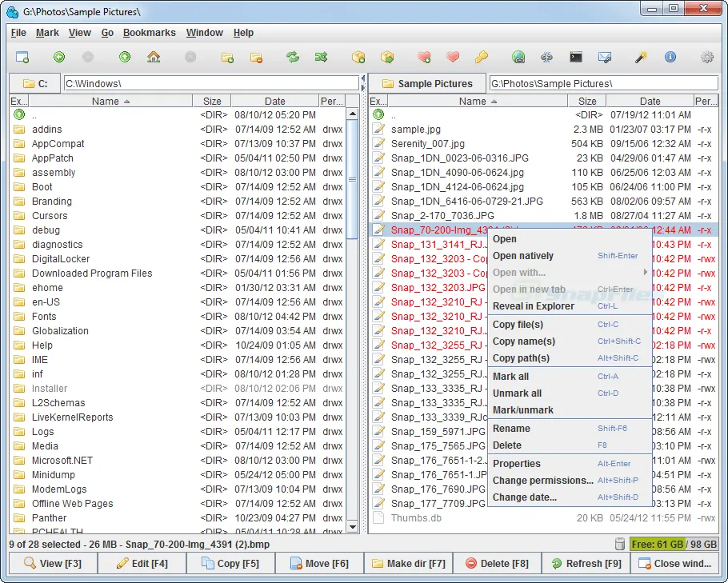Run command via terminal icon
This screenshot has height=583, width=728.
[x=576, y=57]
